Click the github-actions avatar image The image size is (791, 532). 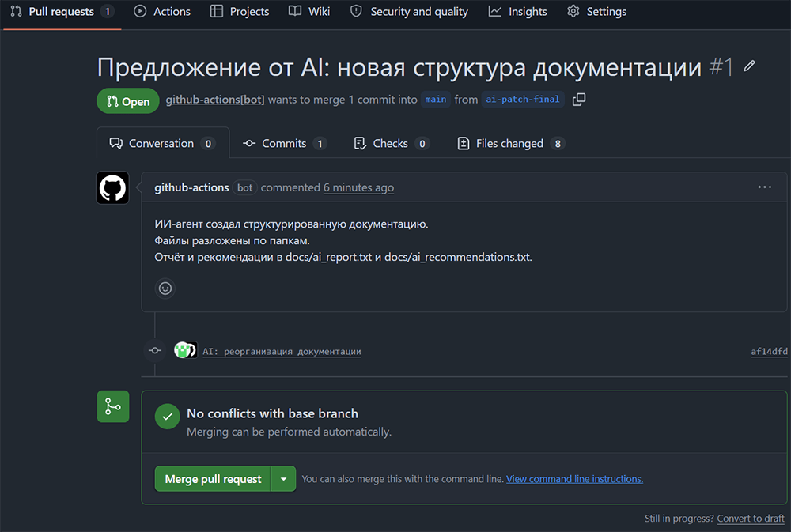pos(112,188)
